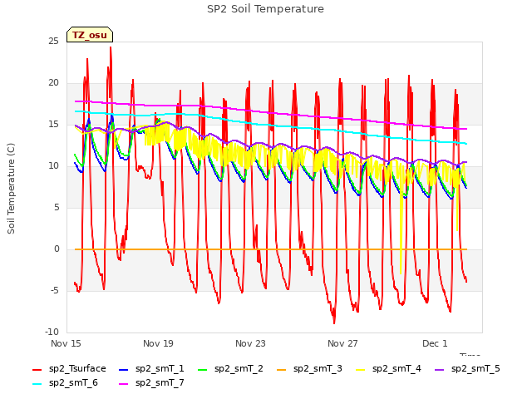Click the 10 y-axis tick label
The height and width of the screenshot is (399, 532).
point(53,166)
